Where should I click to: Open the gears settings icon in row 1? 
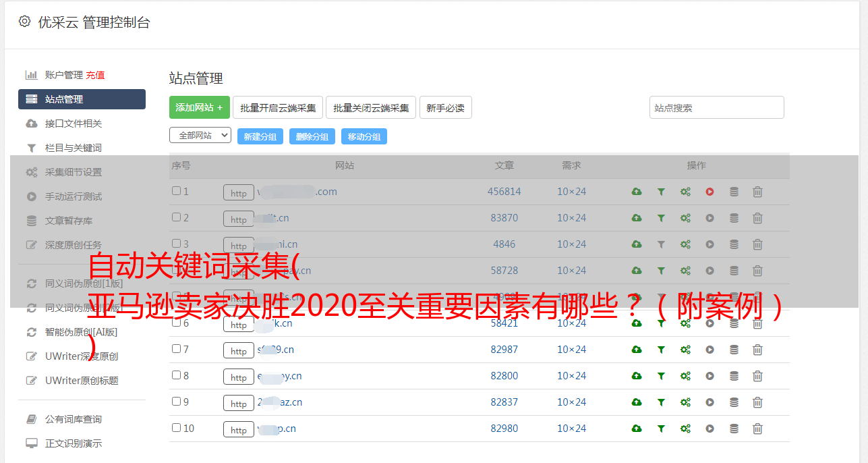click(685, 192)
